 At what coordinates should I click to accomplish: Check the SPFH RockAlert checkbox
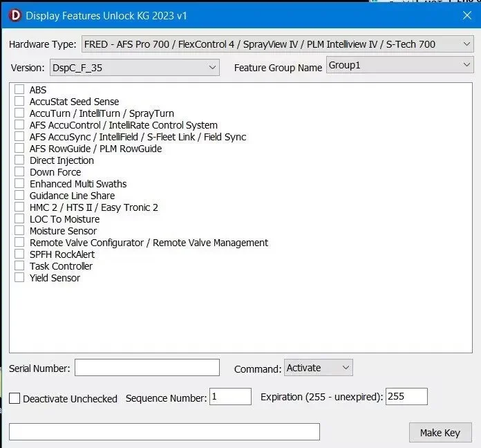pos(19,254)
